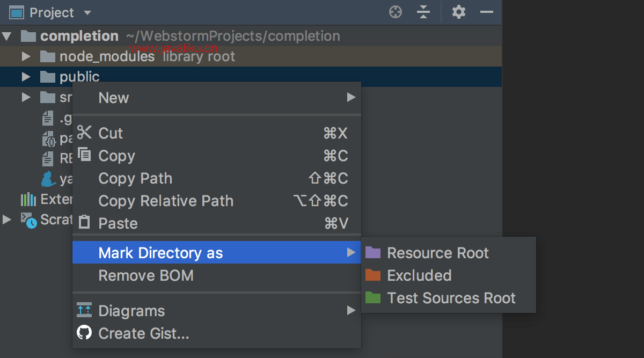Select Copy Relative Path entry
The image size is (644, 358).
(217, 201)
